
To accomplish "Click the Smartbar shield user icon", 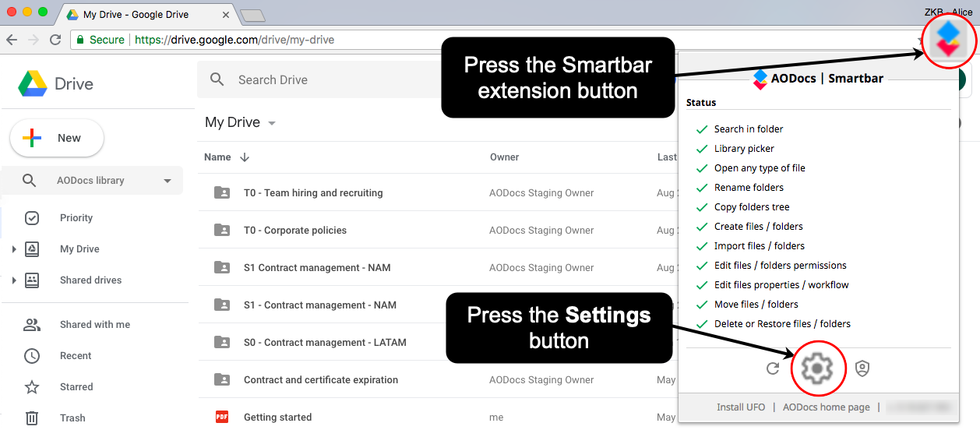I will tap(862, 368).
